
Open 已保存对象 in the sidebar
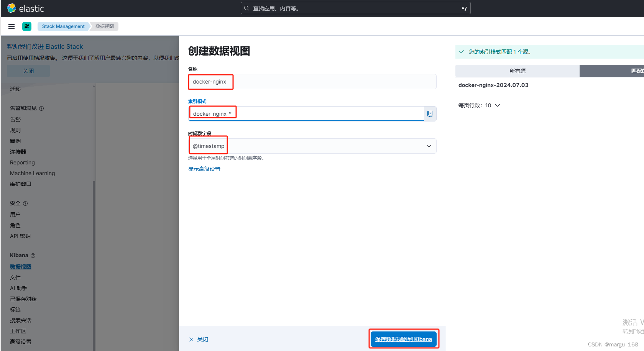coord(23,299)
